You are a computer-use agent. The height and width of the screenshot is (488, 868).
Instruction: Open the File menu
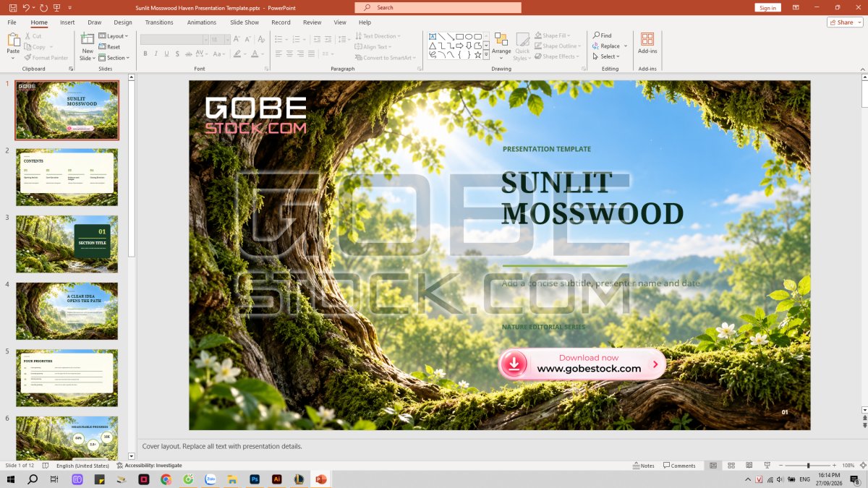click(x=12, y=22)
